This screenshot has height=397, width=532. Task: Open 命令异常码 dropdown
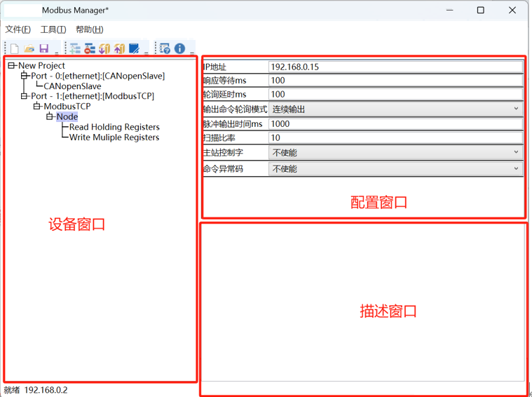pyautogui.click(x=395, y=168)
